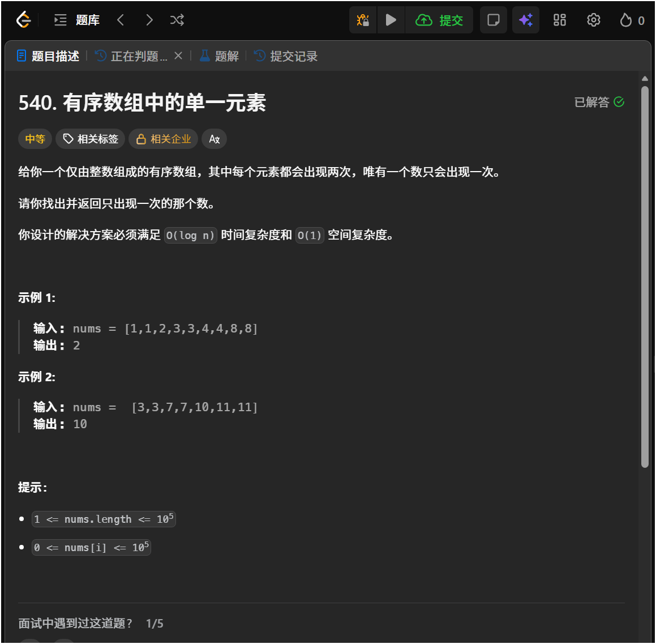Go to the previous problem arrow
Screen dimensions: 656x644
tap(121, 20)
